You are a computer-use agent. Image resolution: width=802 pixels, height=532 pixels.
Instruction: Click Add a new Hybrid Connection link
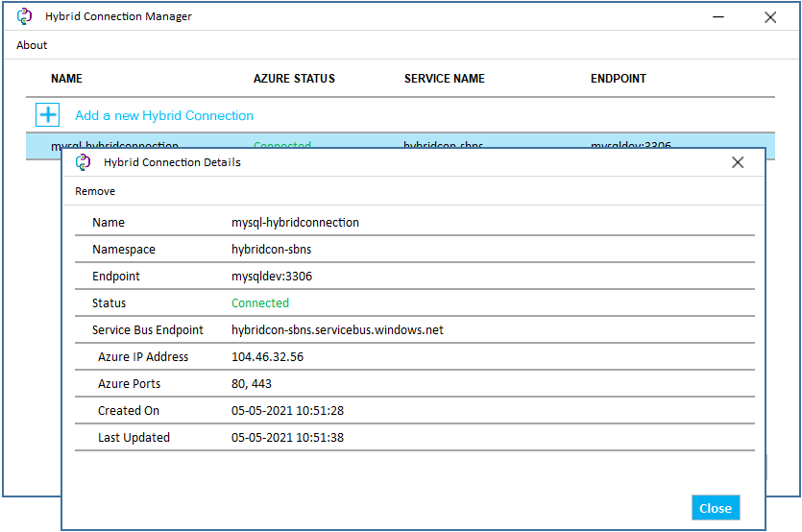(x=164, y=115)
